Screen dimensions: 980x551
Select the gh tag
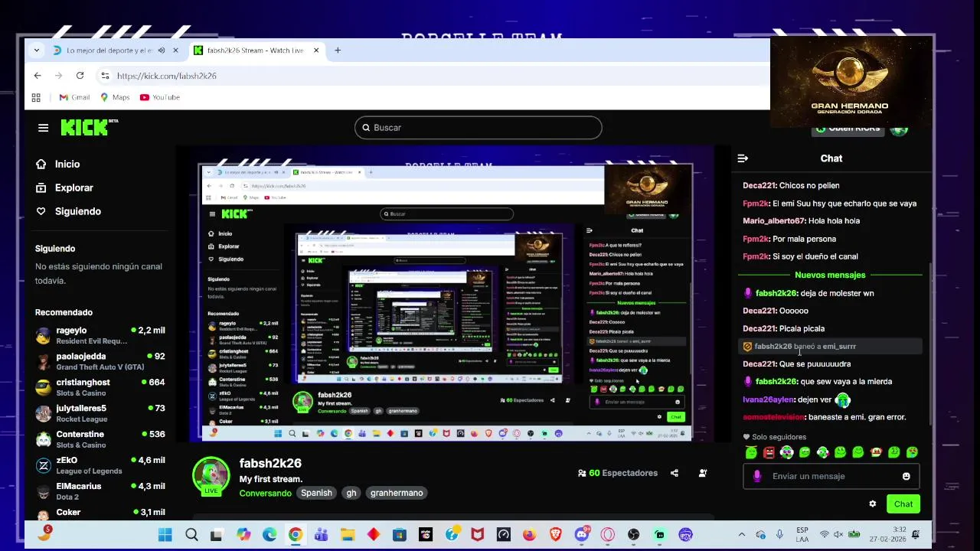[351, 493]
